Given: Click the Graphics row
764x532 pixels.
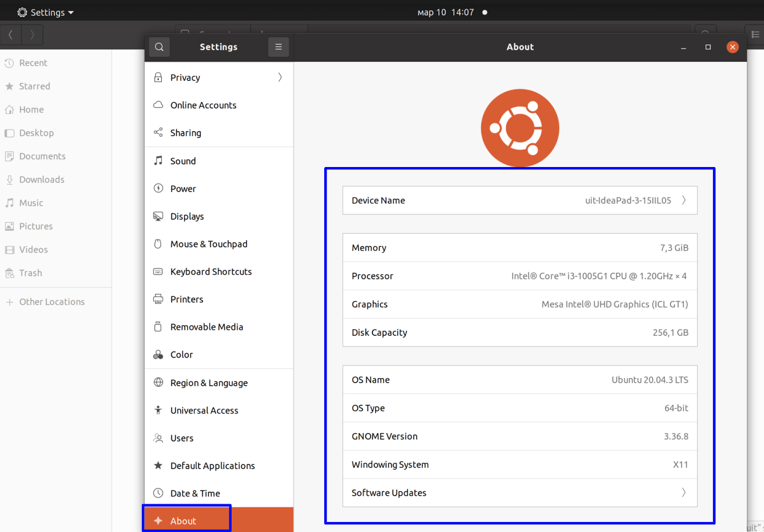Looking at the screenshot, I should [x=520, y=304].
